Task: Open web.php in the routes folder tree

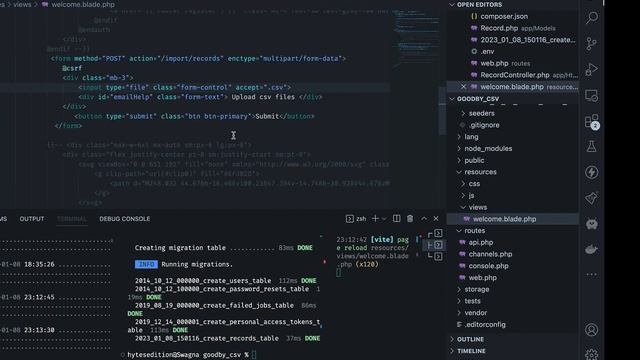Action: [482, 278]
